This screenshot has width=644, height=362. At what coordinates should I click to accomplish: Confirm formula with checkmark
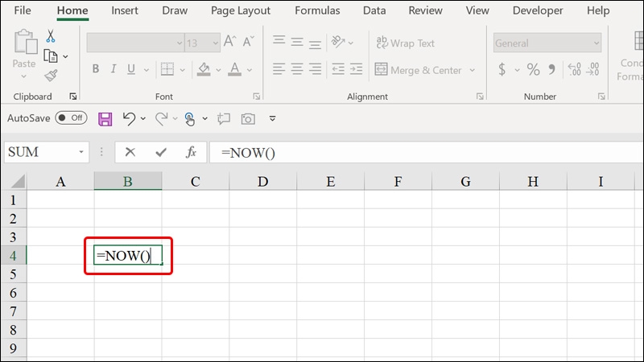[161, 153]
